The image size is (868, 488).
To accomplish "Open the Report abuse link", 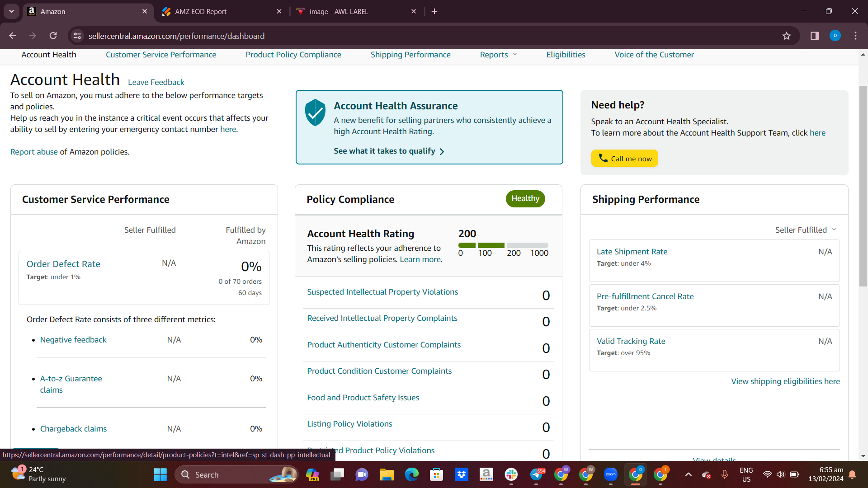I will (x=34, y=152).
